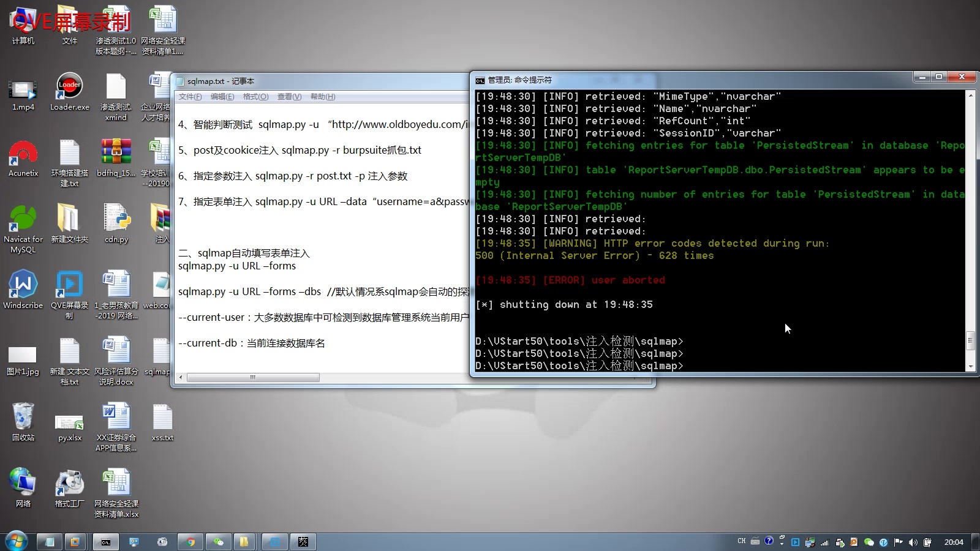The width and height of the screenshot is (980, 551).
Task: Open the black QVE icon taskbar button
Action: tap(303, 542)
